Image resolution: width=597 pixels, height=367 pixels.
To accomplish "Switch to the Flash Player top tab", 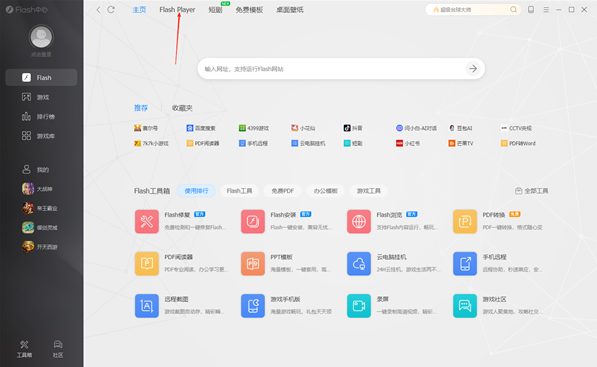I will [177, 10].
